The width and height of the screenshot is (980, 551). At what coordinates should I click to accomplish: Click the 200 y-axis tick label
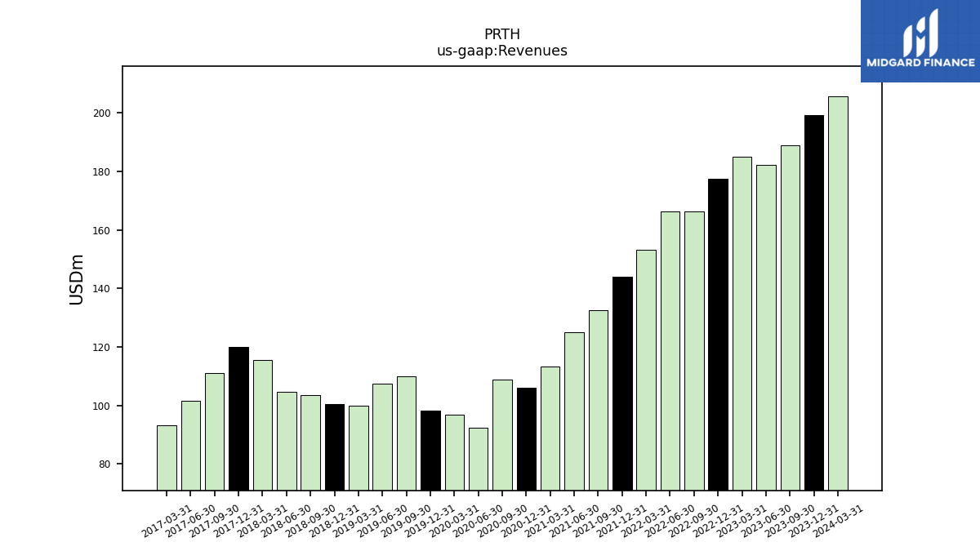[101, 113]
